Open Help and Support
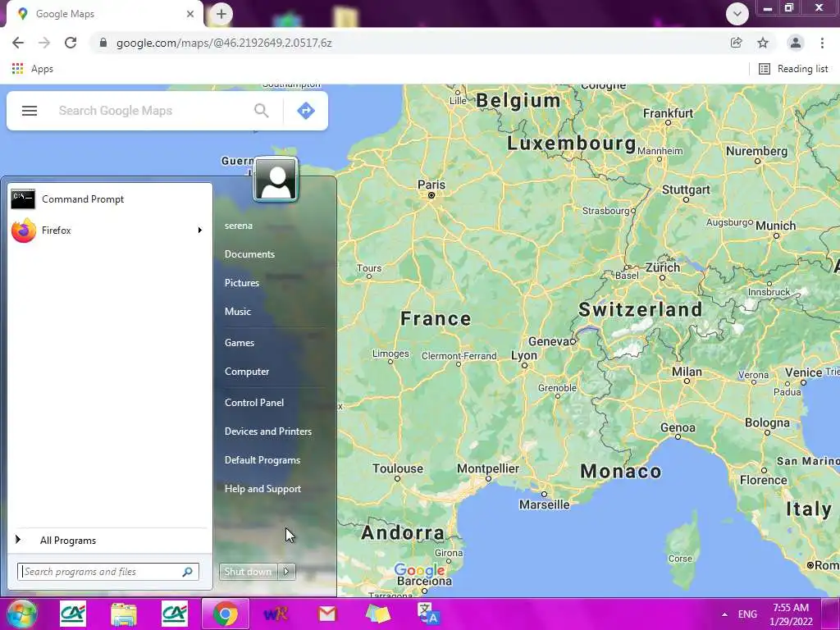 tap(263, 489)
